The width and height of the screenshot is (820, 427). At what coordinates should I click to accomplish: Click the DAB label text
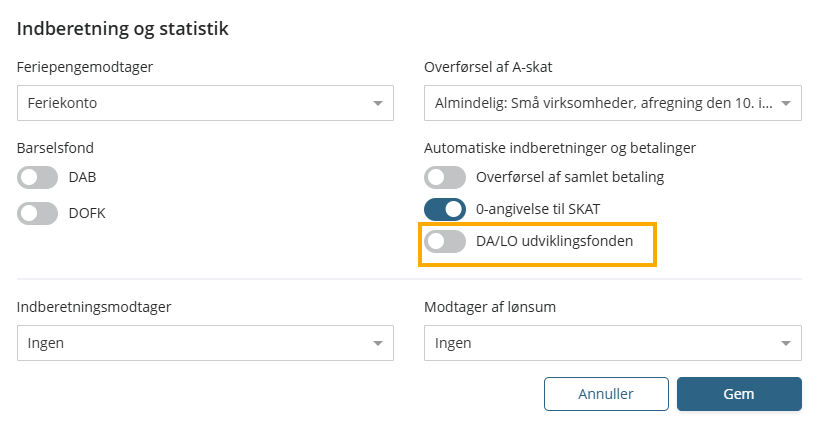point(82,177)
